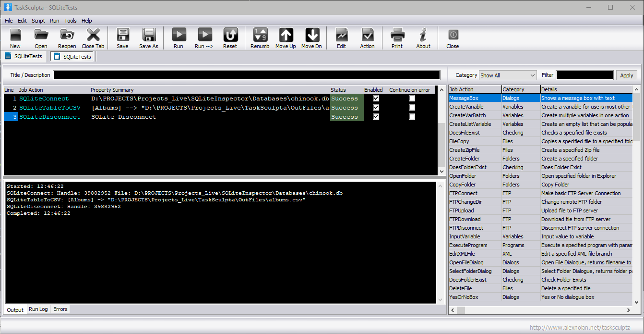
Task: Switch to the Run Log tab
Action: pos(38,309)
